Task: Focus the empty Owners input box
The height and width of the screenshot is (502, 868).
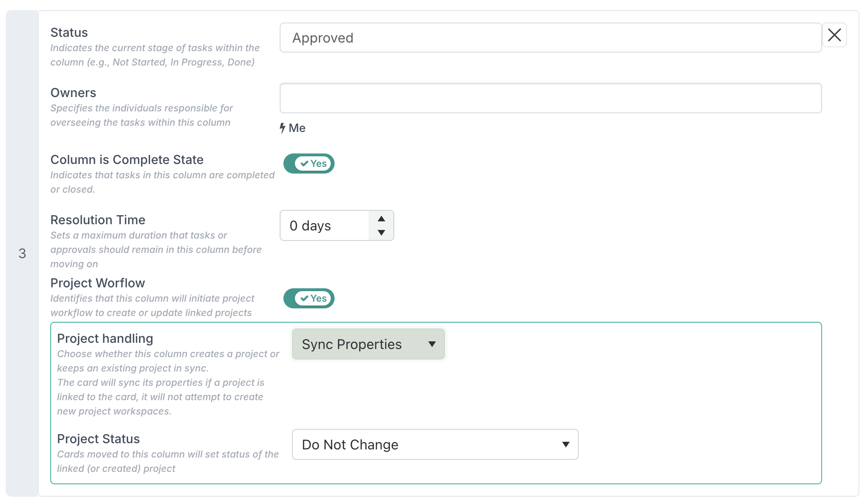Action: (550, 98)
